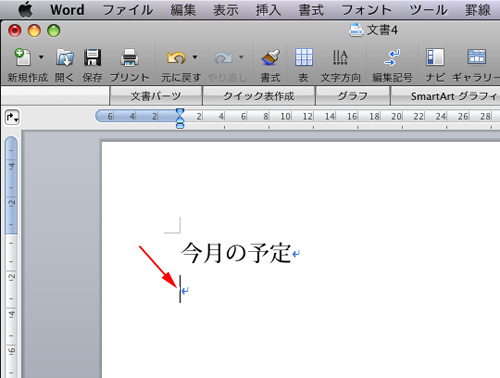Open the Gallery (ギャラリー) icon

pos(477,57)
